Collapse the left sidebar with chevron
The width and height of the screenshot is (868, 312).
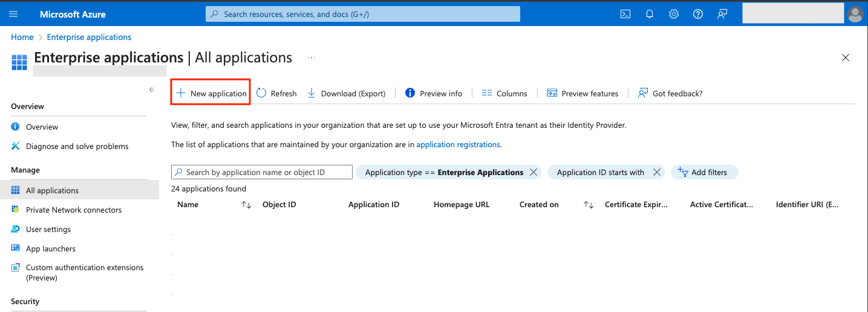point(152,90)
